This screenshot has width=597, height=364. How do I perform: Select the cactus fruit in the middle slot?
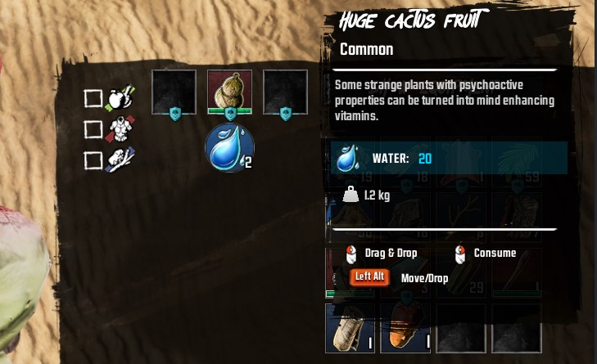[229, 92]
